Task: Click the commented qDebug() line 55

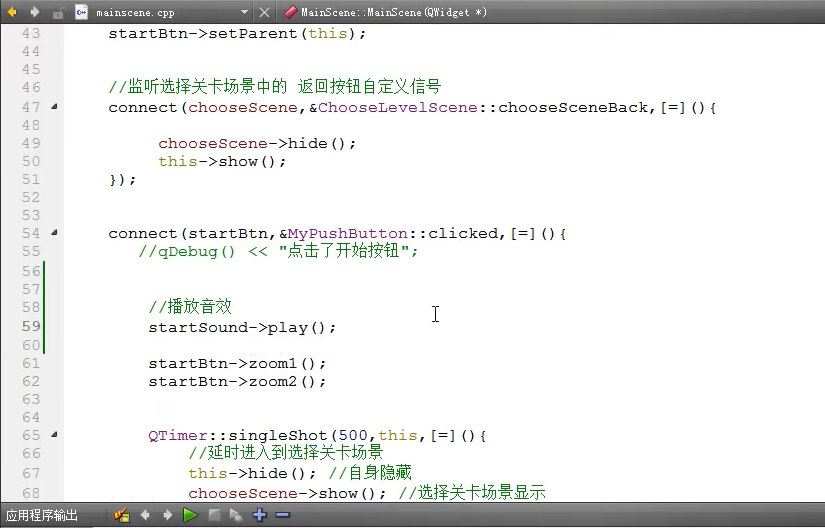Action: (278, 251)
